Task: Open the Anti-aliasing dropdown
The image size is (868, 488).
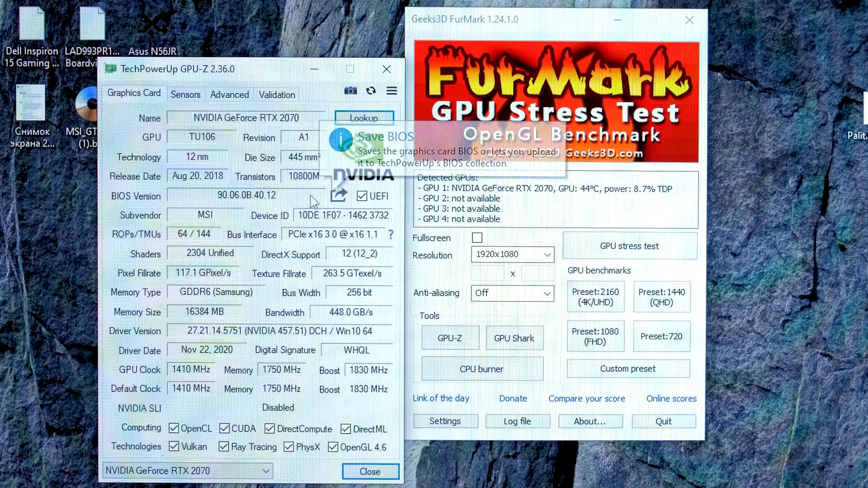Action: coord(512,293)
